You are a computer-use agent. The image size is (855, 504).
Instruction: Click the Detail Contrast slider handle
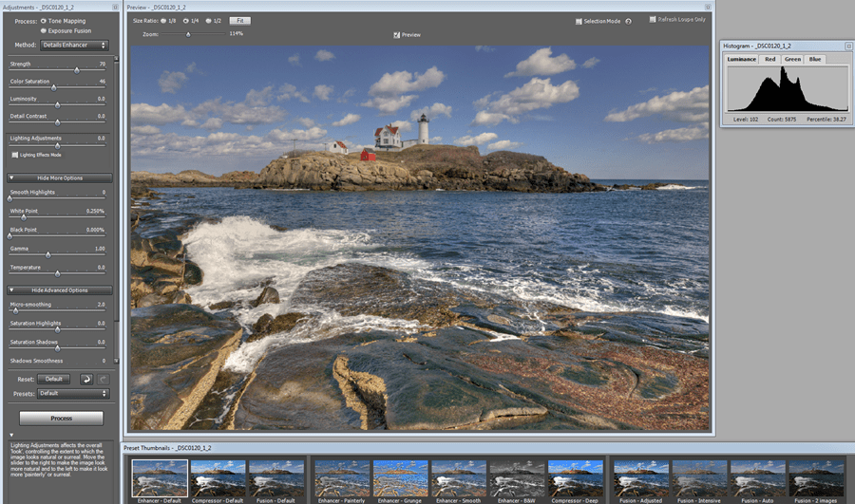click(57, 122)
